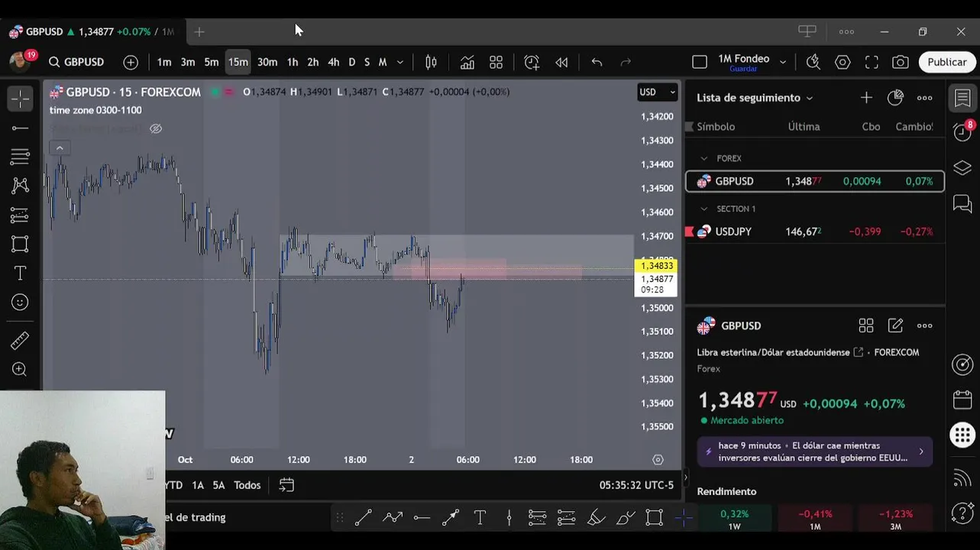Switch to 5m timeframe

click(212, 62)
